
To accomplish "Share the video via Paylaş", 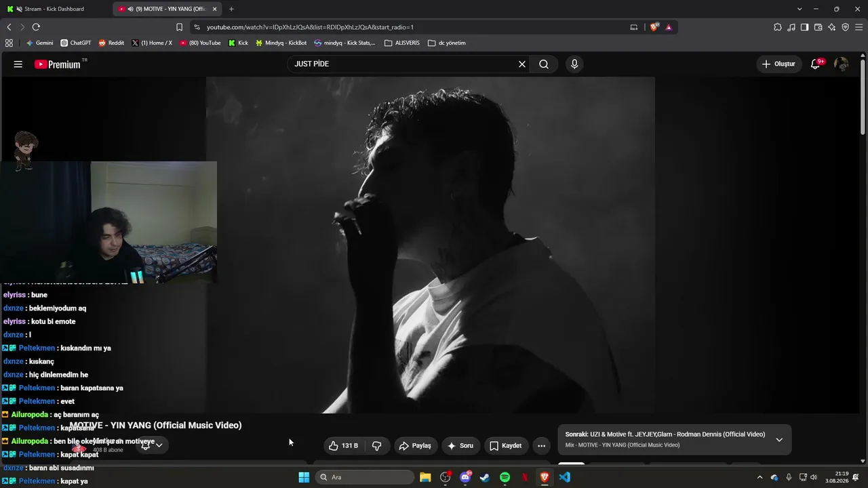I will point(415,446).
